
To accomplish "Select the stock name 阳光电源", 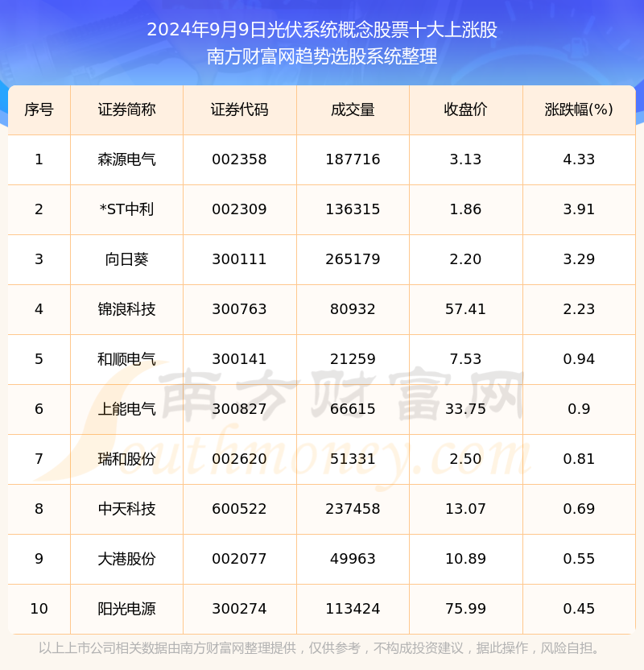I will point(126,609).
